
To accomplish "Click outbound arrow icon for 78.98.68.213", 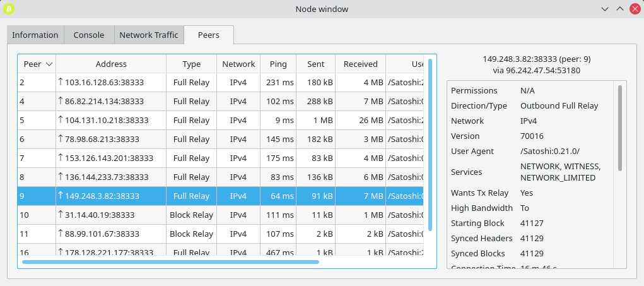I will tap(61, 138).
